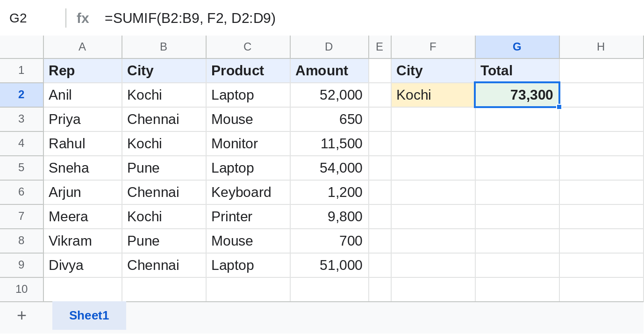Screen dimensions: 644x334
Task: Click the Product header cell
Action: tap(248, 71)
